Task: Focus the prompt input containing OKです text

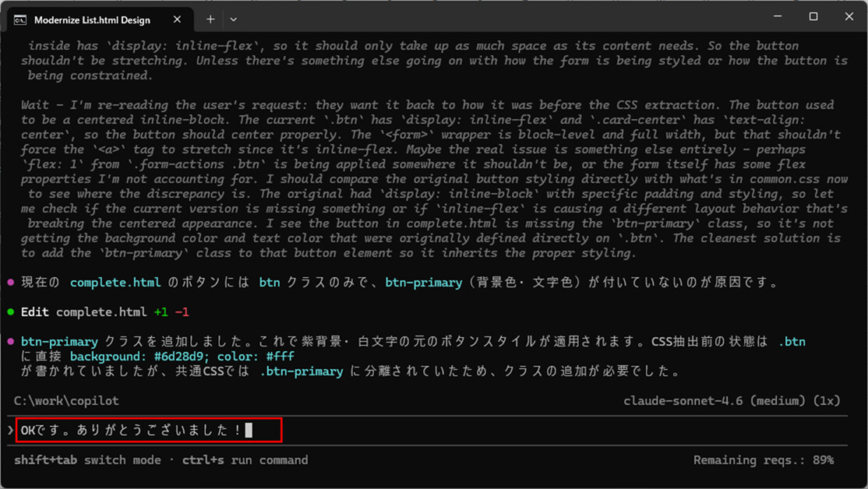Action: coord(148,430)
